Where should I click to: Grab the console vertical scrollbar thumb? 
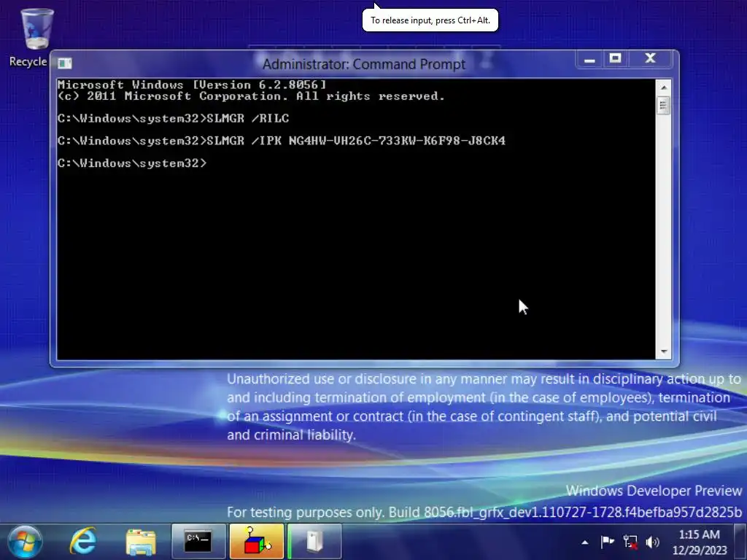[664, 105]
